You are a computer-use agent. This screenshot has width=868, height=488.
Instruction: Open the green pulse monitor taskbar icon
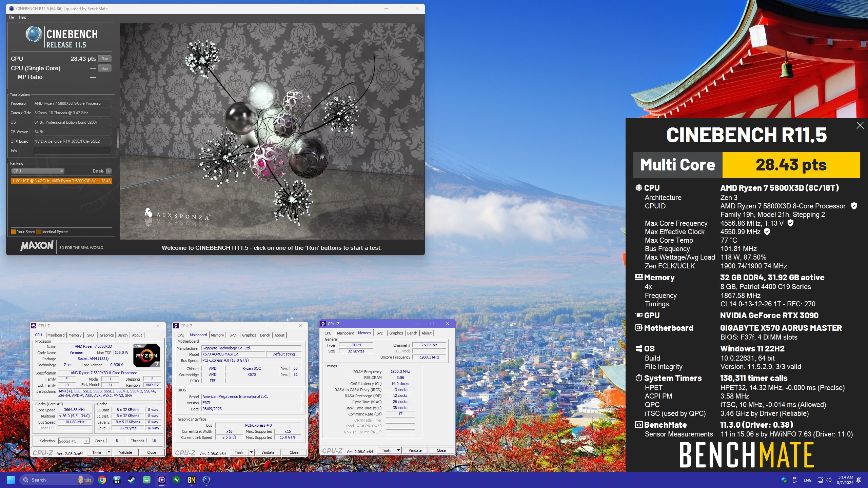pos(177,480)
